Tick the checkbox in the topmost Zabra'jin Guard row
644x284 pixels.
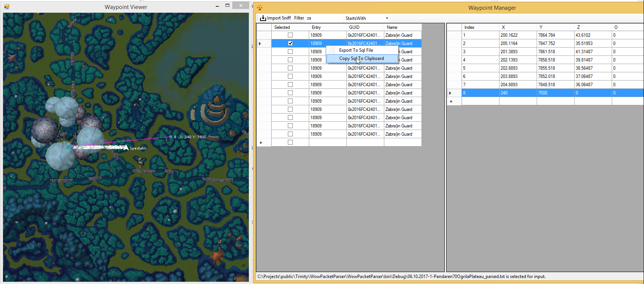[290, 35]
